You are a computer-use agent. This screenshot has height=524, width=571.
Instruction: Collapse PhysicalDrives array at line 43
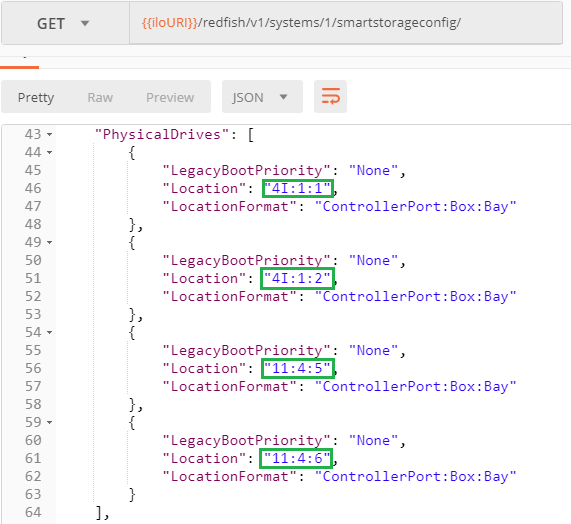point(50,135)
